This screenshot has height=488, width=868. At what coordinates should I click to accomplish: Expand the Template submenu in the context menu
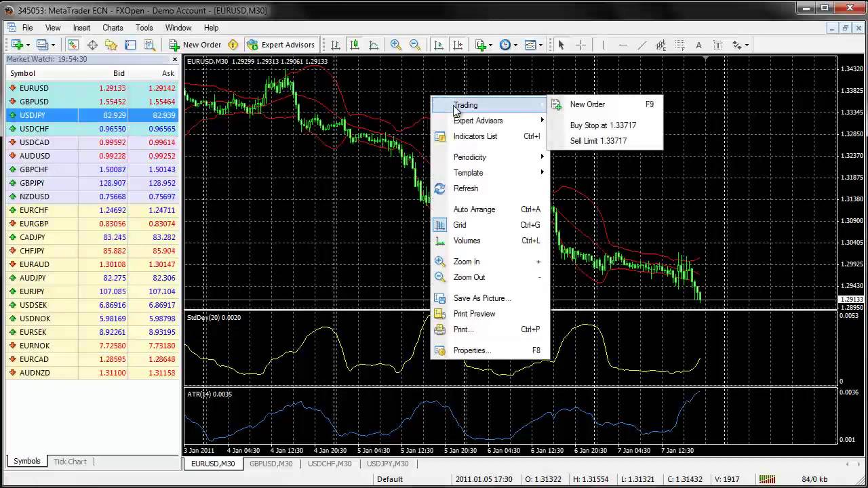coord(469,173)
